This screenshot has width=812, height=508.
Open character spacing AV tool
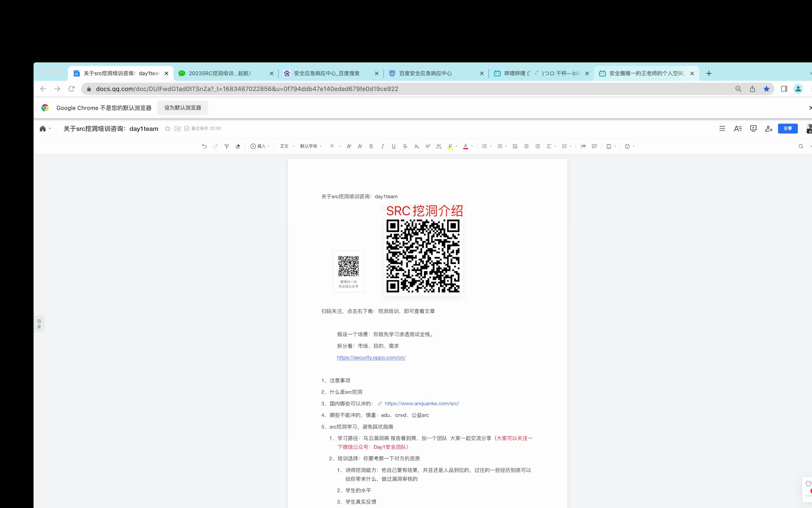439,146
